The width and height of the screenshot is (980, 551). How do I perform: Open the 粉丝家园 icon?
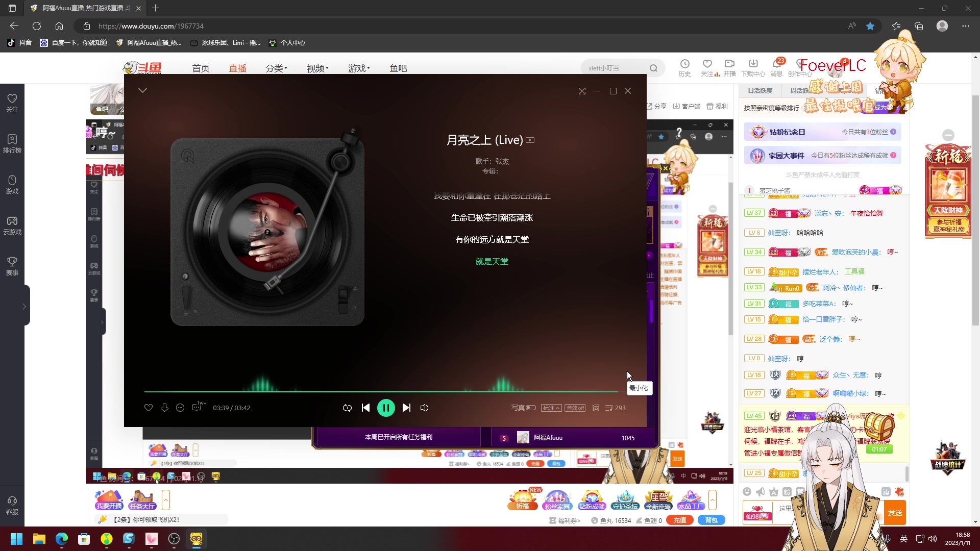pos(557,500)
